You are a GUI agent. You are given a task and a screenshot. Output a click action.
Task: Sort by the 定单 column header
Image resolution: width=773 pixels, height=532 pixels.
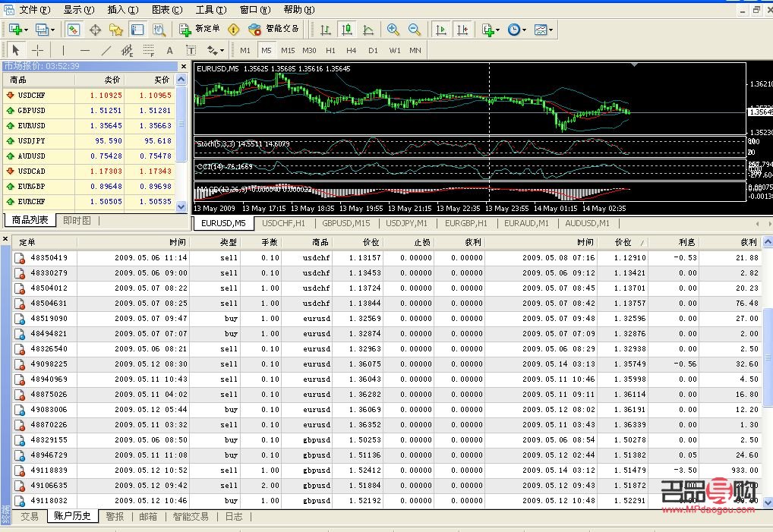point(44,242)
